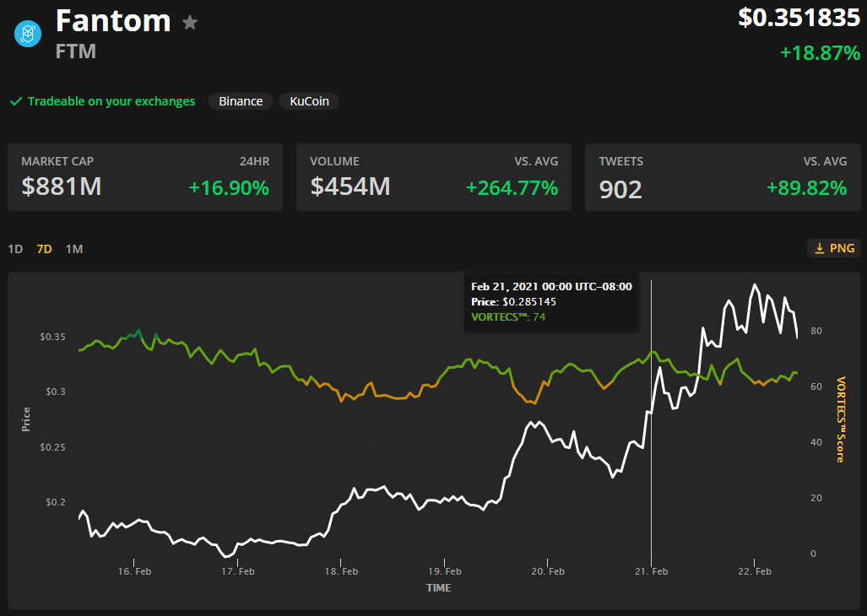Open the Binance exchange tag
The image size is (867, 616).
pyautogui.click(x=241, y=101)
